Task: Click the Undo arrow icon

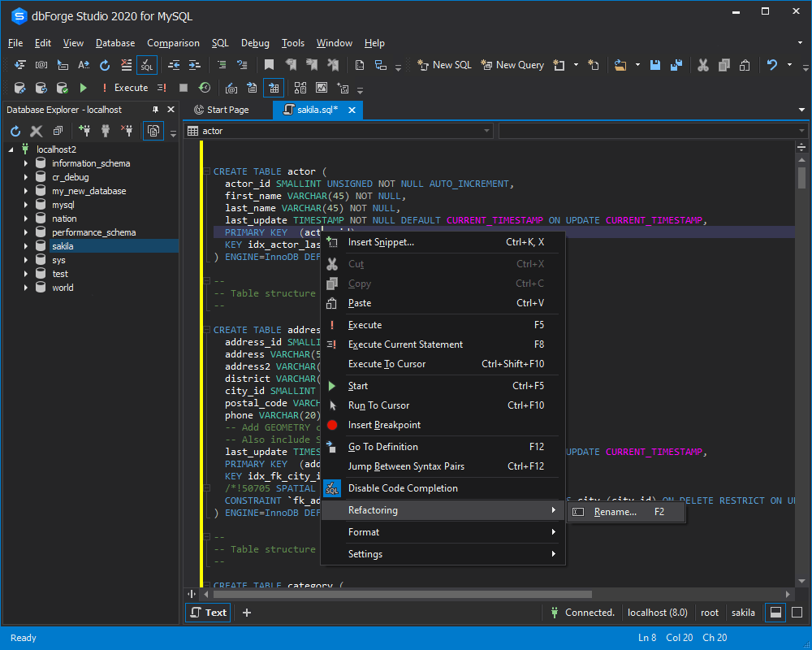Action: [x=771, y=65]
